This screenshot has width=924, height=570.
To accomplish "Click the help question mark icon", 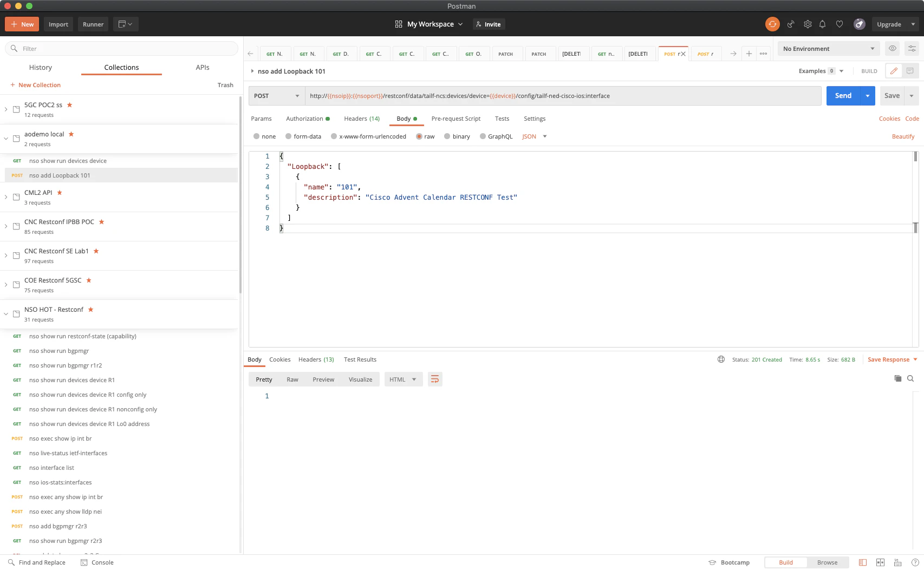I will pos(915,562).
